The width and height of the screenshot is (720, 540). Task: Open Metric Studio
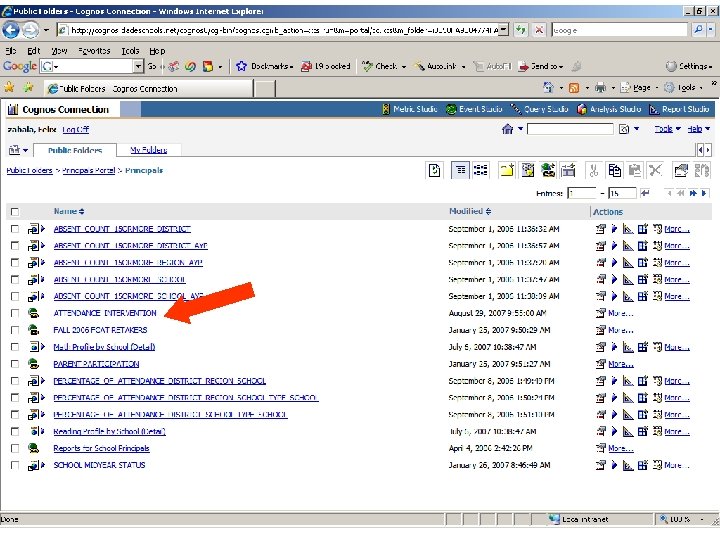pos(410,109)
